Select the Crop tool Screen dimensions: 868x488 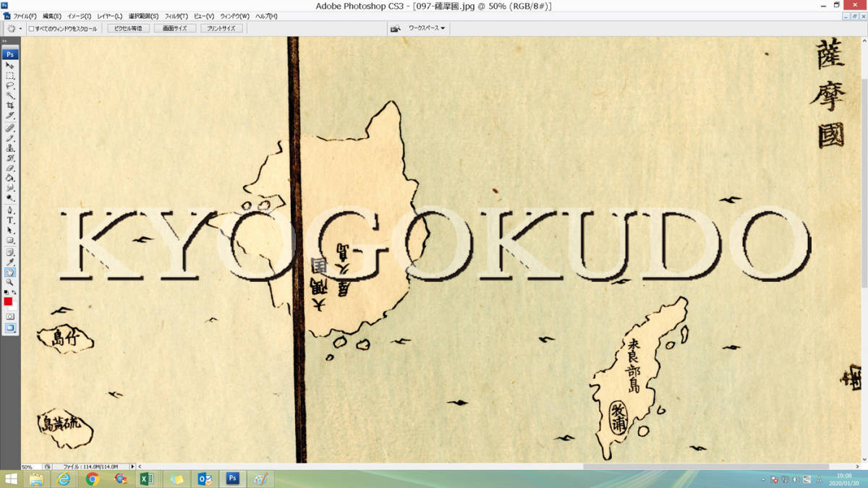[x=10, y=106]
